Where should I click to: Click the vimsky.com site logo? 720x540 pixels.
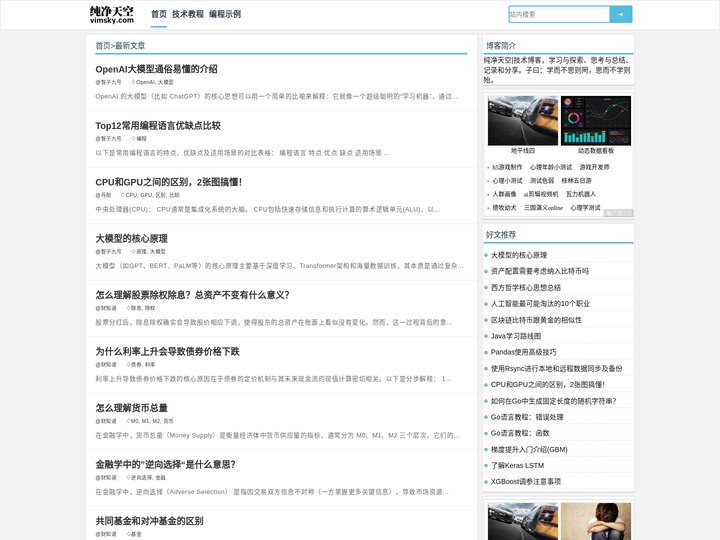[112, 14]
